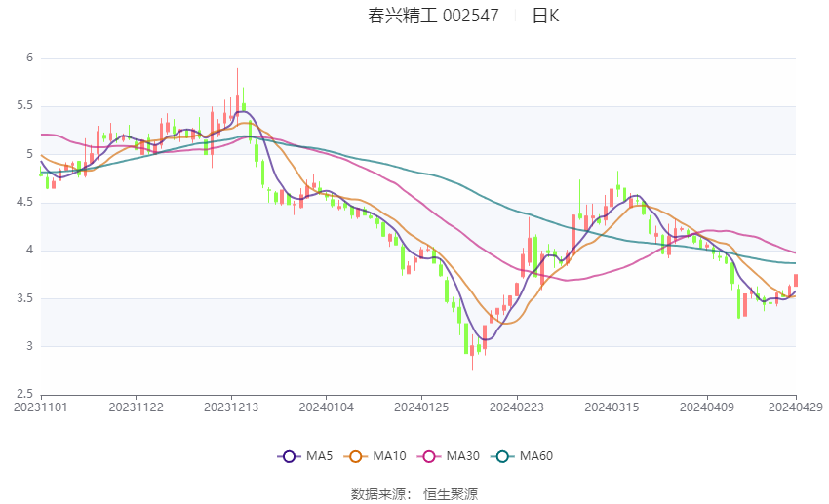Click the 5.5 price axis label
The height and width of the screenshot is (504, 829).
coord(24,105)
